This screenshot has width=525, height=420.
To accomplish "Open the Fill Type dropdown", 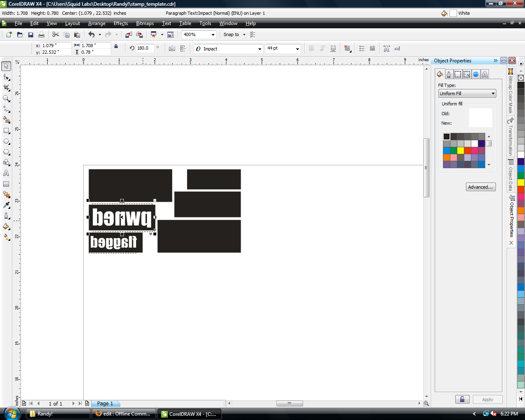I will pyautogui.click(x=467, y=94).
